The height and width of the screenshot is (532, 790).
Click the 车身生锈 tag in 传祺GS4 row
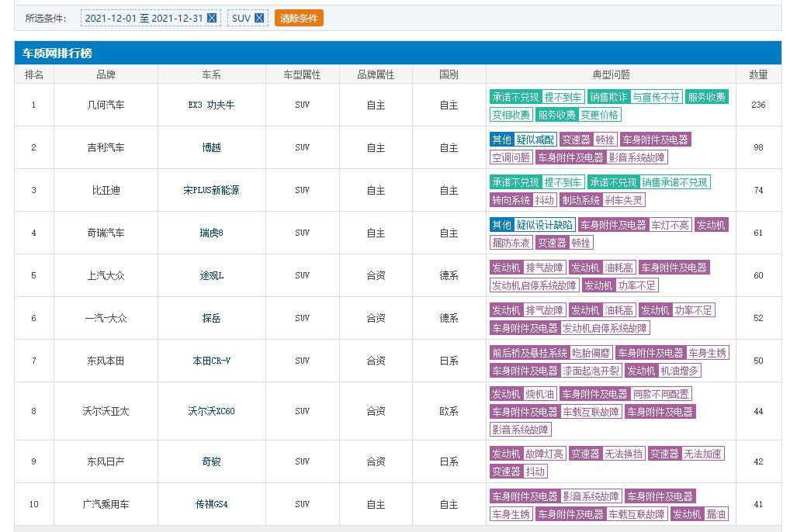tap(511, 514)
